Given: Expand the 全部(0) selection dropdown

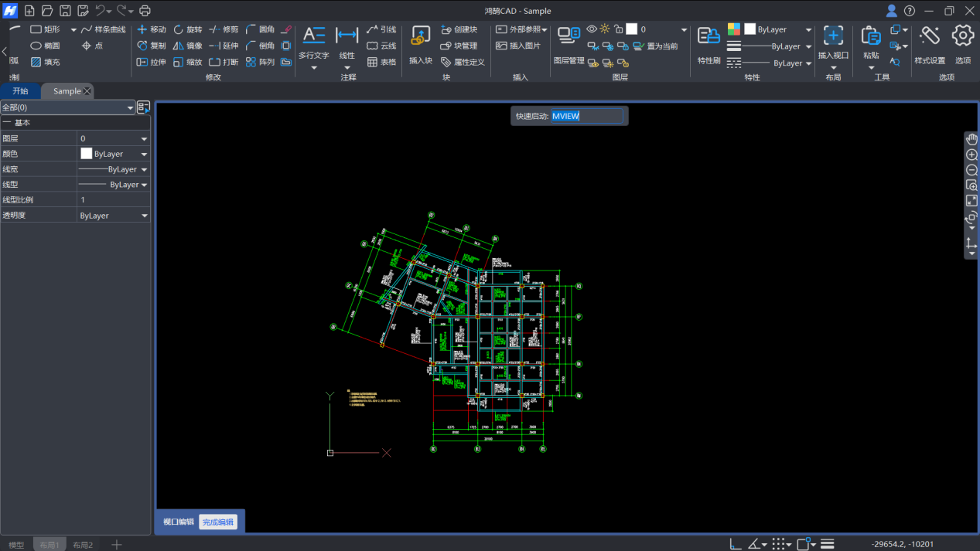Looking at the screenshot, I should [x=130, y=108].
